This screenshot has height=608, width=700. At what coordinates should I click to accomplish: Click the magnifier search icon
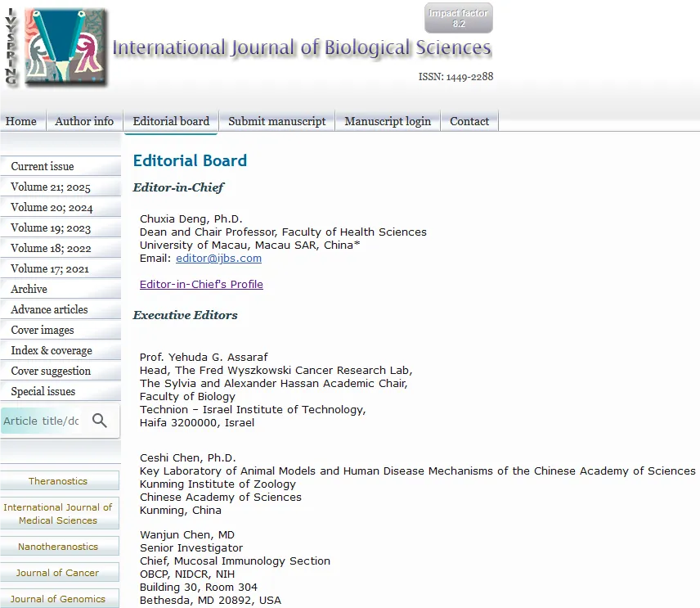pyautogui.click(x=100, y=421)
